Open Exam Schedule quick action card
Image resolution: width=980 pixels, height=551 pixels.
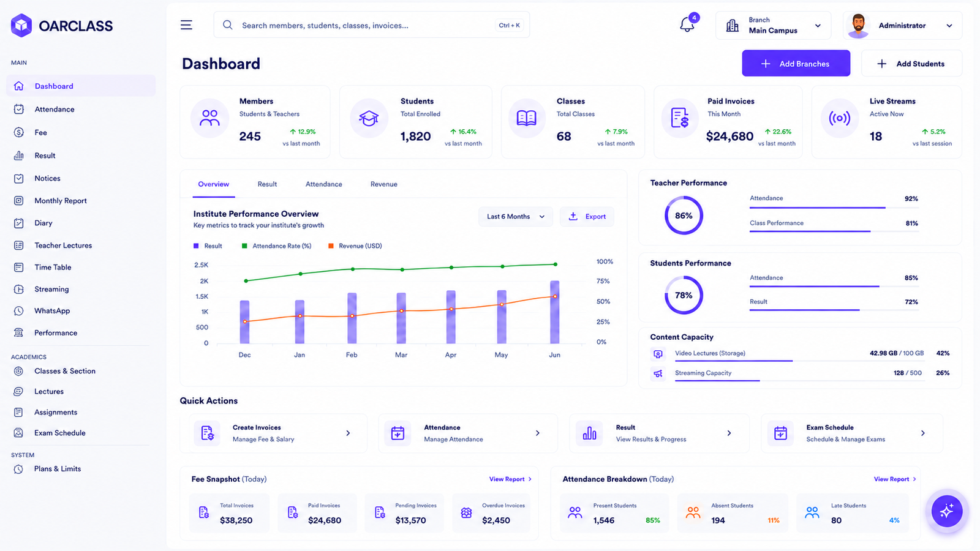852,433
